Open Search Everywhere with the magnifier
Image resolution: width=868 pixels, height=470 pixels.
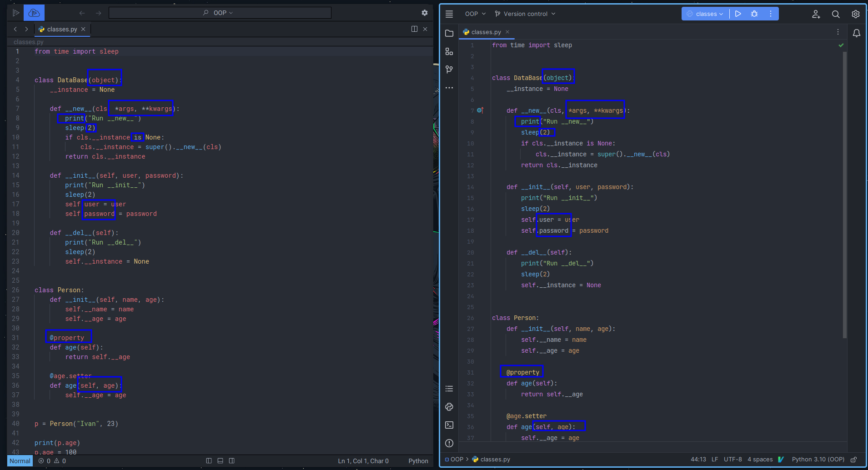(836, 14)
